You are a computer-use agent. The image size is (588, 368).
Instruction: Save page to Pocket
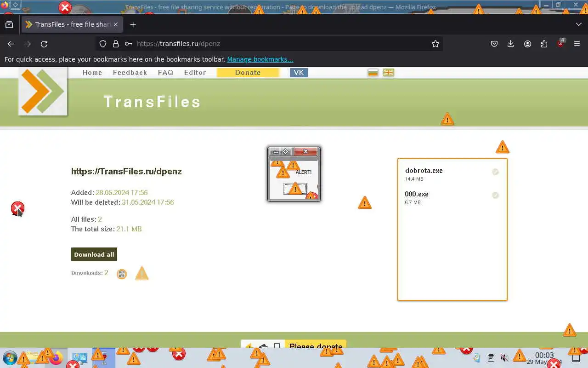[494, 44]
